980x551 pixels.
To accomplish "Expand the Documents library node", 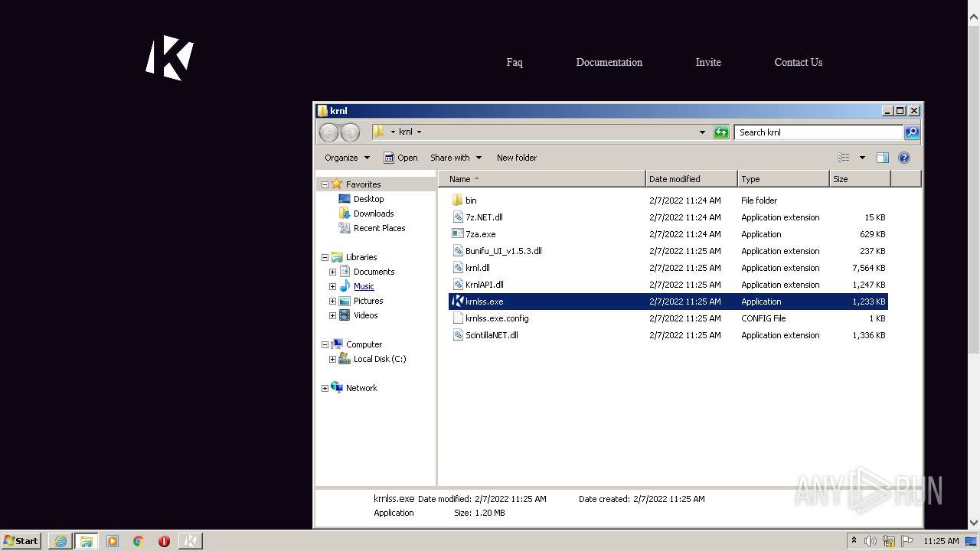I will (332, 272).
